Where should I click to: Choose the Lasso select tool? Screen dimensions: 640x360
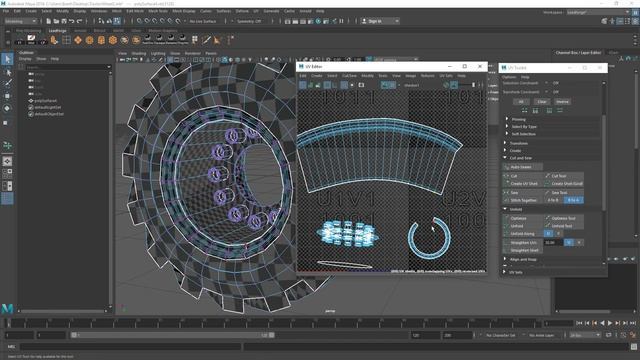coord(7,73)
